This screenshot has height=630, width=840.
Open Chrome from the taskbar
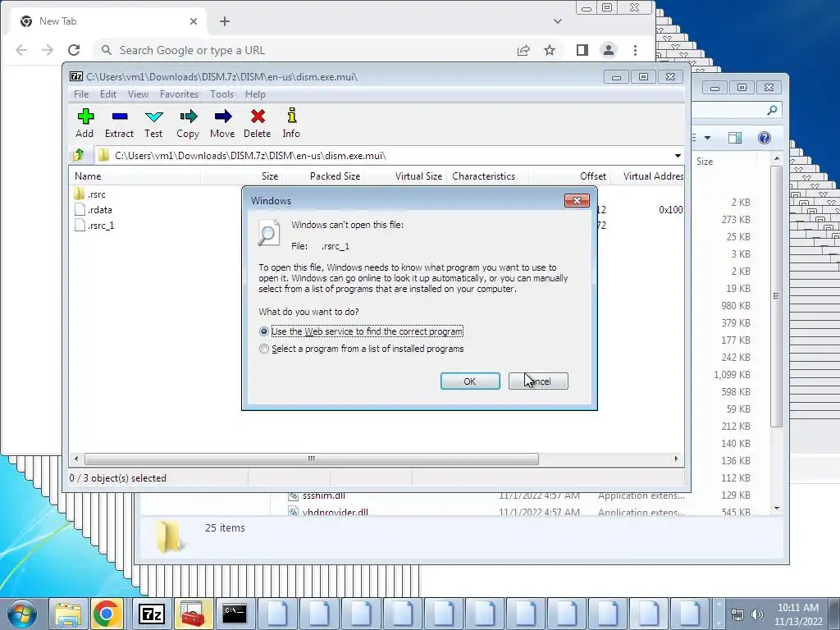(106, 614)
